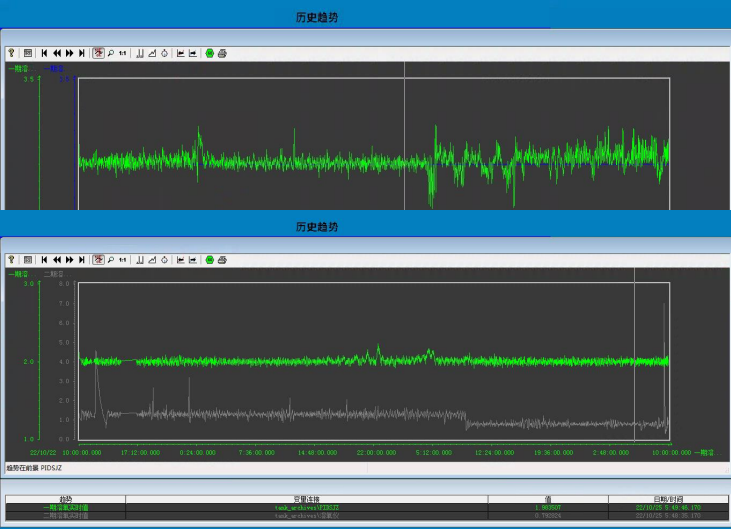731x529 pixels.
Task: Open time range selection clock in upper toolbar
Action: tap(165, 53)
